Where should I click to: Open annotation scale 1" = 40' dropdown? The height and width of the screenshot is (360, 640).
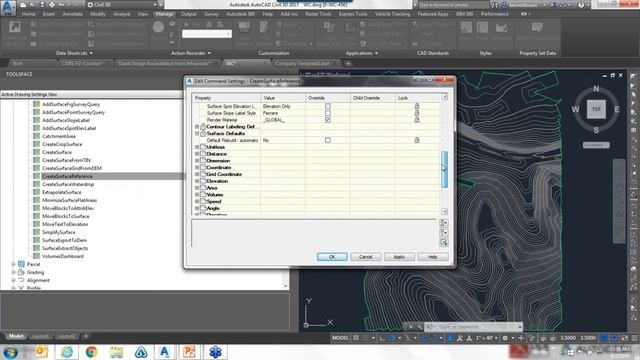pos(488,338)
